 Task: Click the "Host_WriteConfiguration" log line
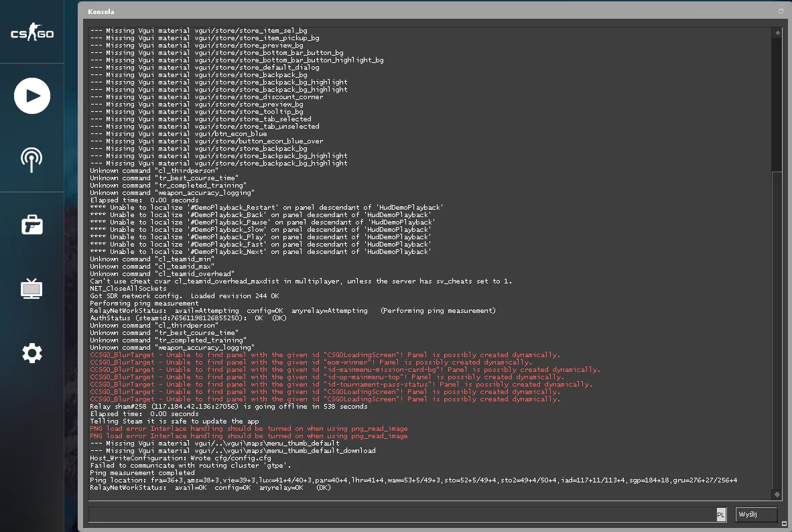[180, 458]
